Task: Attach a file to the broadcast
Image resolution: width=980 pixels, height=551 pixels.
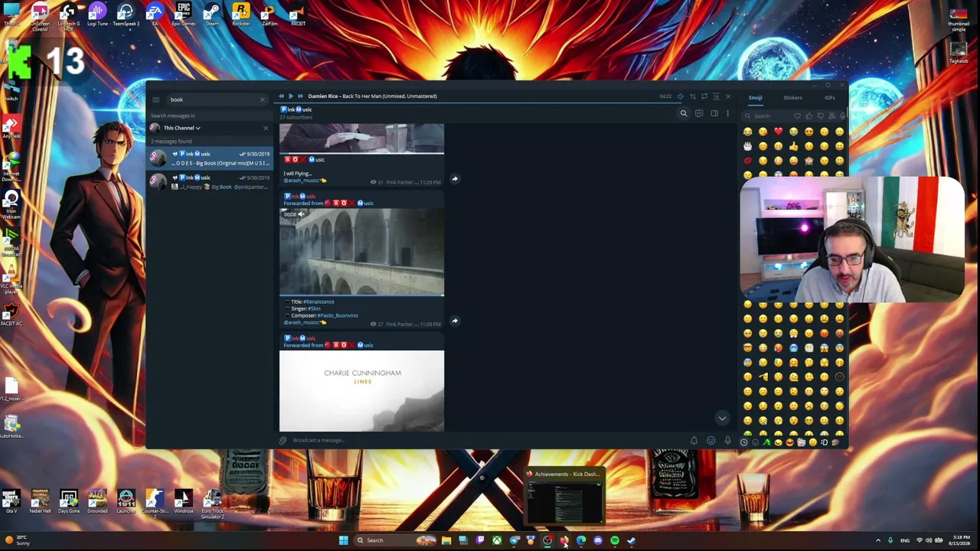Action: coord(283,441)
